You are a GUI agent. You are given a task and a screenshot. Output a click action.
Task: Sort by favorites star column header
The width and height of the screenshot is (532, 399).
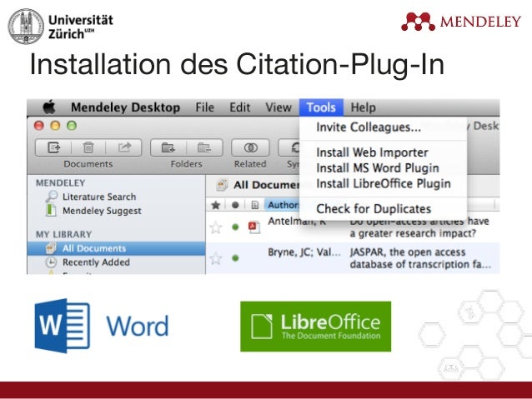[216, 205]
